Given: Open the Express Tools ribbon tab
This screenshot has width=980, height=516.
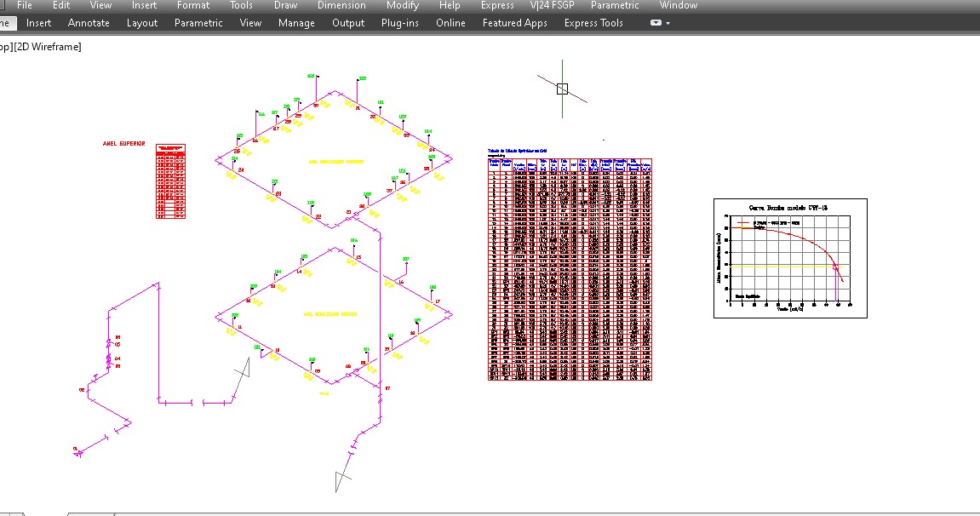Looking at the screenshot, I should 593,23.
